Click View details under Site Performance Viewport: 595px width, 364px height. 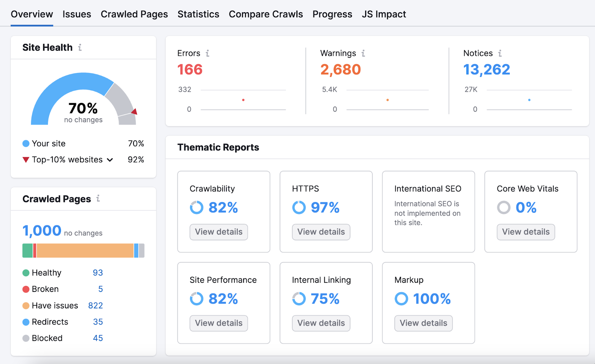click(218, 323)
